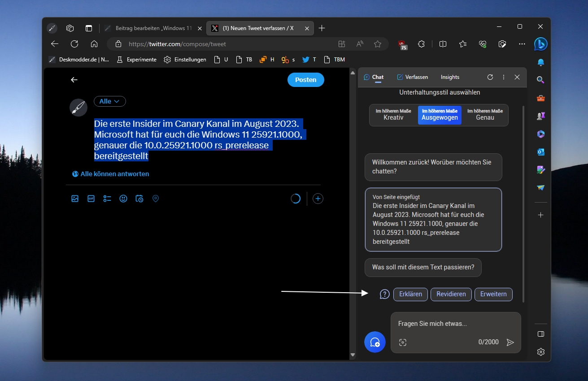Add a poll to the tweet

(107, 199)
